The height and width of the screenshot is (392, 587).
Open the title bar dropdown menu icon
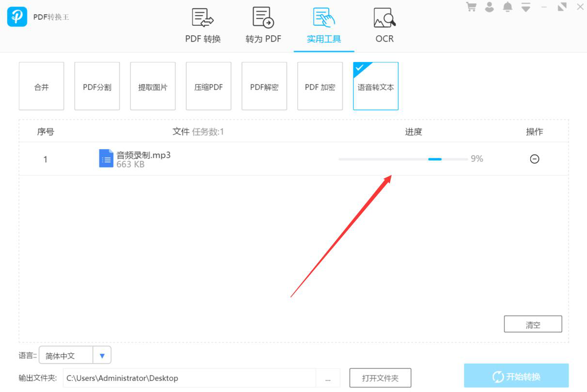tap(526, 7)
